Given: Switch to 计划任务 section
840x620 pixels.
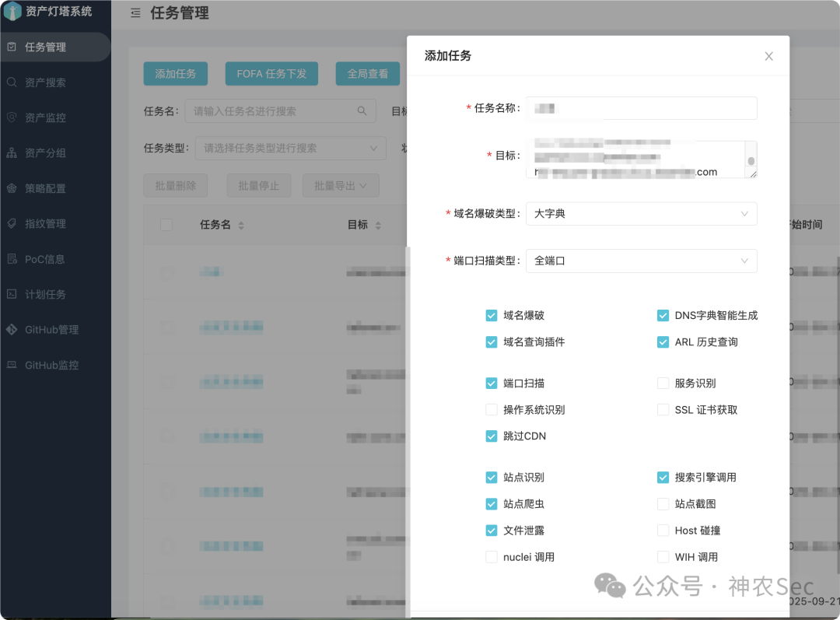Looking at the screenshot, I should [54, 293].
